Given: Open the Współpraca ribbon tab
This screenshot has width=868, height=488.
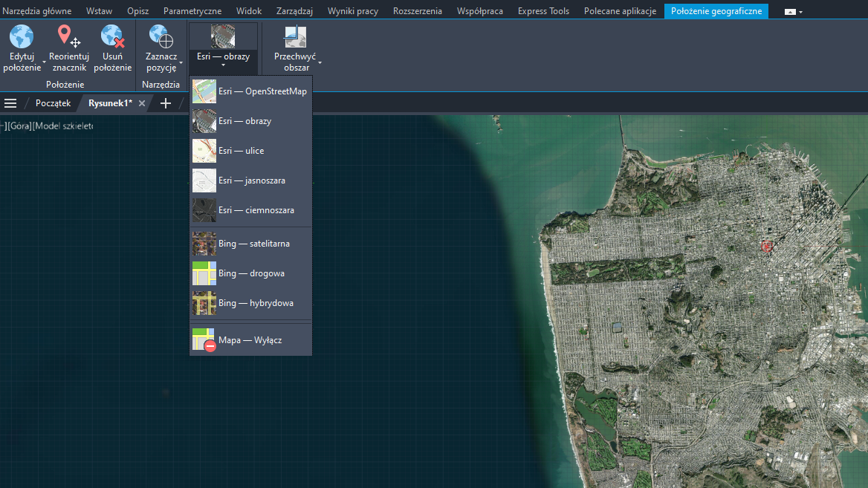Looking at the screenshot, I should click(480, 11).
